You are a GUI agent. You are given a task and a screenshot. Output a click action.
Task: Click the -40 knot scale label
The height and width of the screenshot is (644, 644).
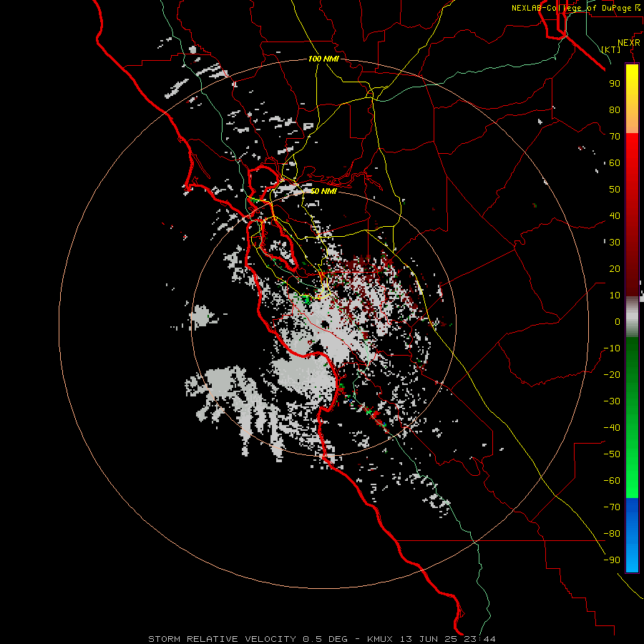coord(612,428)
